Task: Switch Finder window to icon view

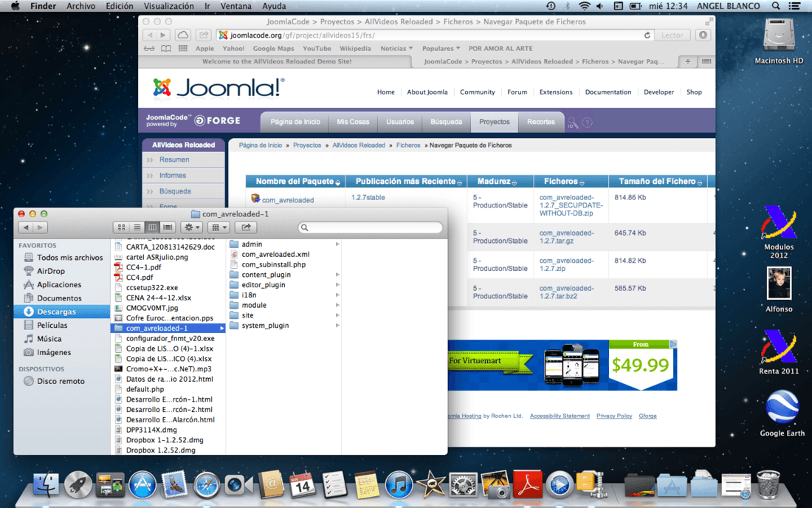Action: tap(121, 227)
